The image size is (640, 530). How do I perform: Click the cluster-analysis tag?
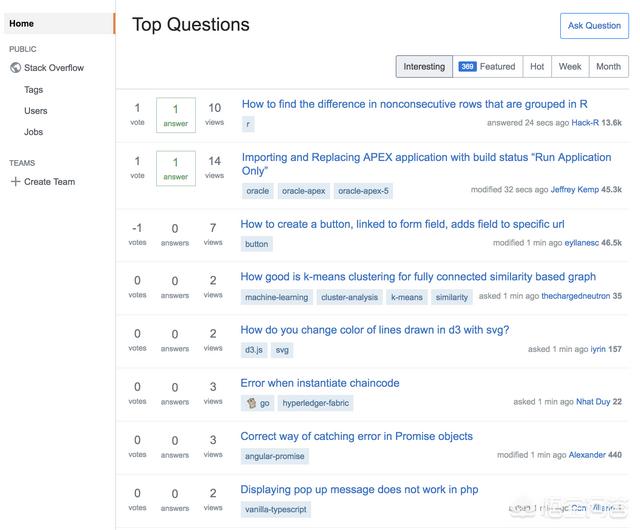[x=349, y=297]
